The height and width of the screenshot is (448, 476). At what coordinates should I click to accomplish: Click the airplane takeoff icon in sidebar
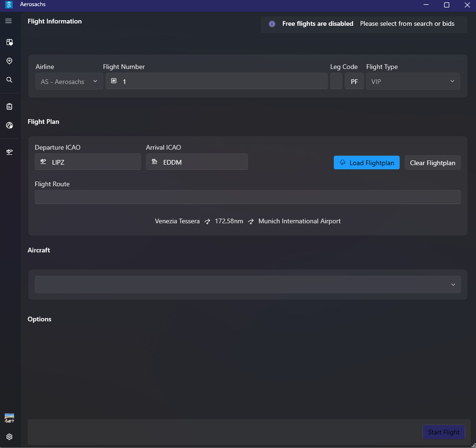pyautogui.click(x=9, y=152)
